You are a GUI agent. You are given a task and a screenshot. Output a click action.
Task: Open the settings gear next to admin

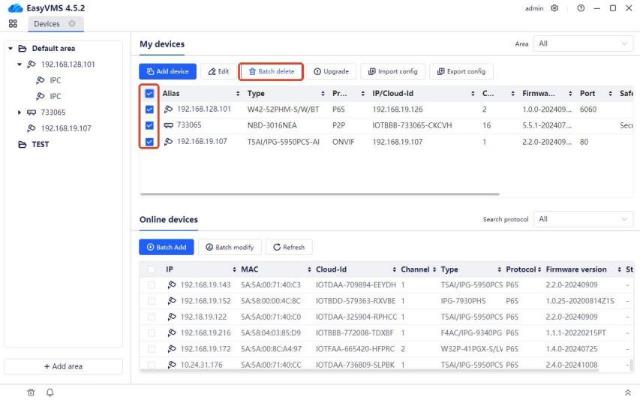click(555, 8)
